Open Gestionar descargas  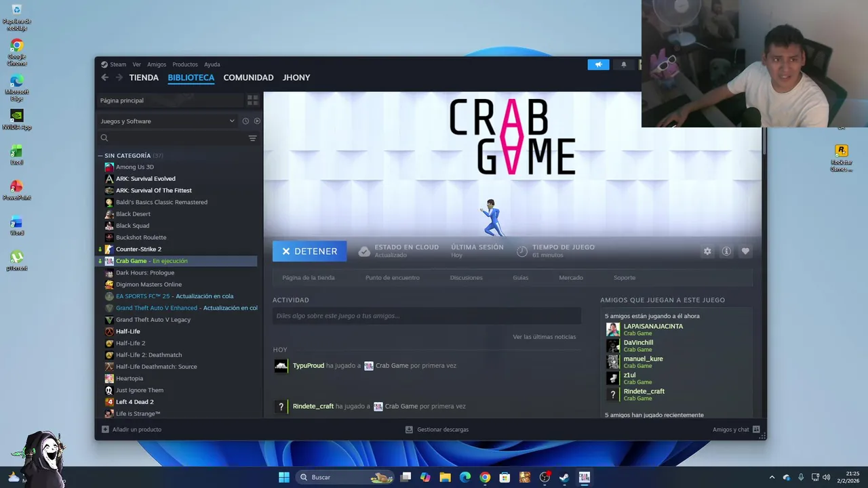click(x=437, y=429)
